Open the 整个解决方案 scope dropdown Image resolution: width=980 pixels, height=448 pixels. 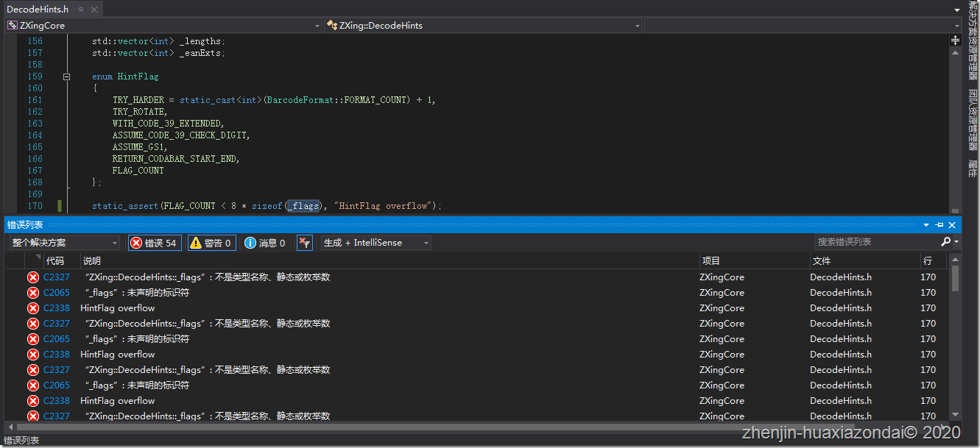(65, 243)
